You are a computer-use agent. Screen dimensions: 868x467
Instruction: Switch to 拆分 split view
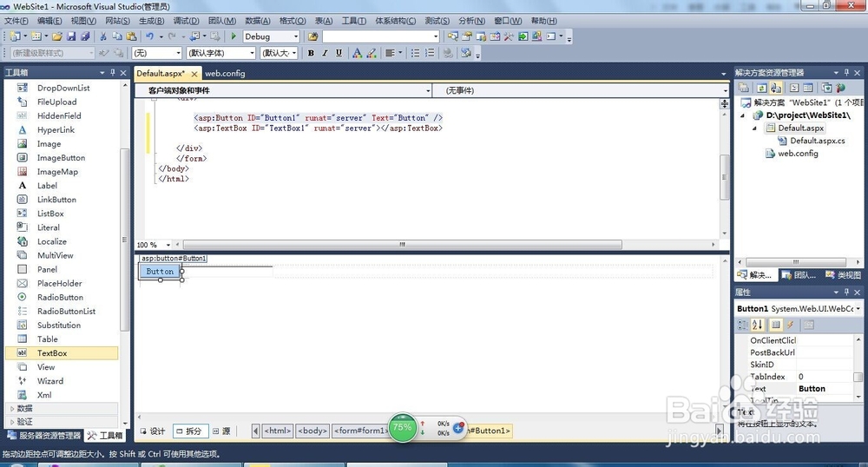(189, 431)
